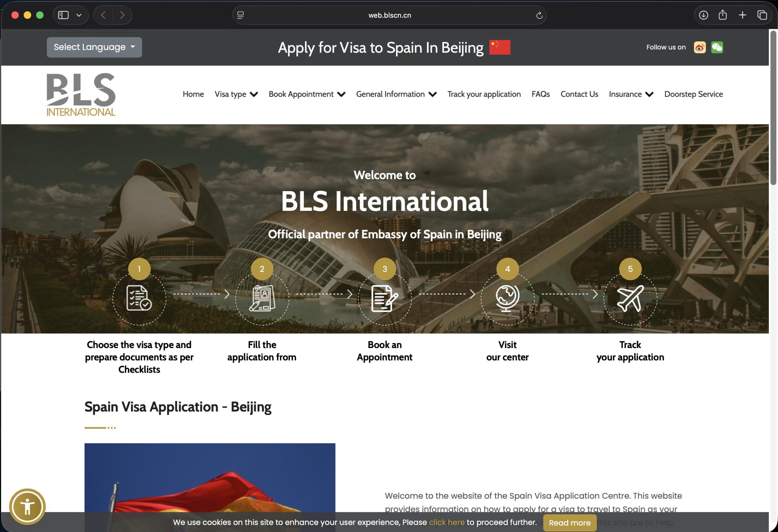This screenshot has height=532, width=778.
Task: Click 'Visit our center' step label
Action: click(508, 351)
